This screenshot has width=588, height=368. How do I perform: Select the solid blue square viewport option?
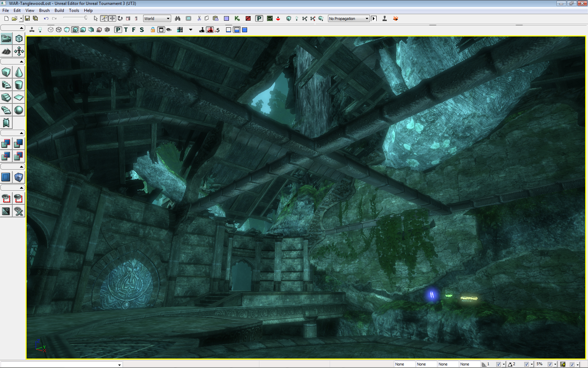(x=245, y=30)
